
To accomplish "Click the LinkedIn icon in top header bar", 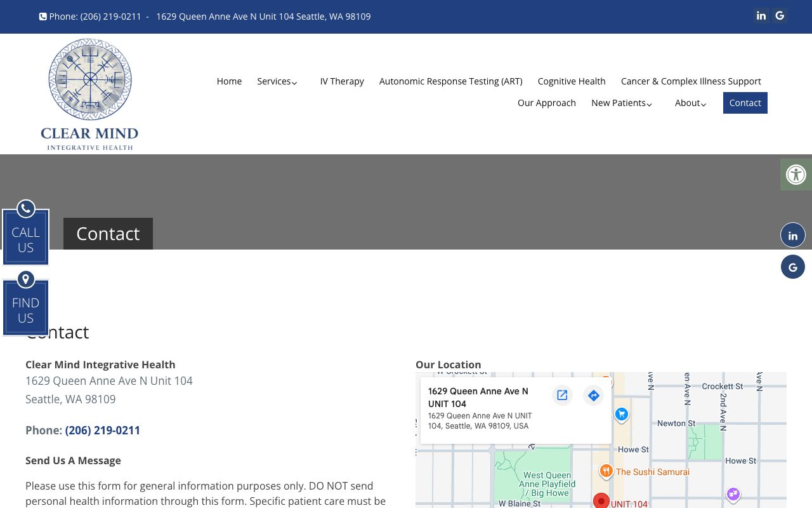I will [761, 16].
